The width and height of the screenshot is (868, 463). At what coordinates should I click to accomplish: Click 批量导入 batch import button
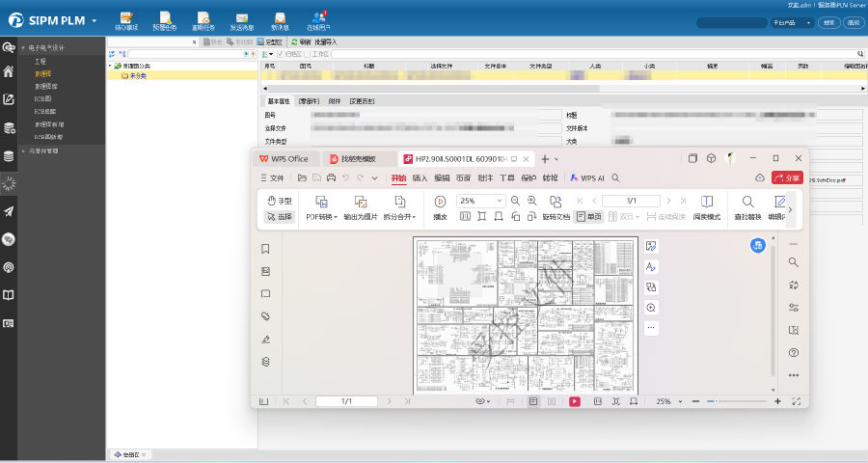324,42
